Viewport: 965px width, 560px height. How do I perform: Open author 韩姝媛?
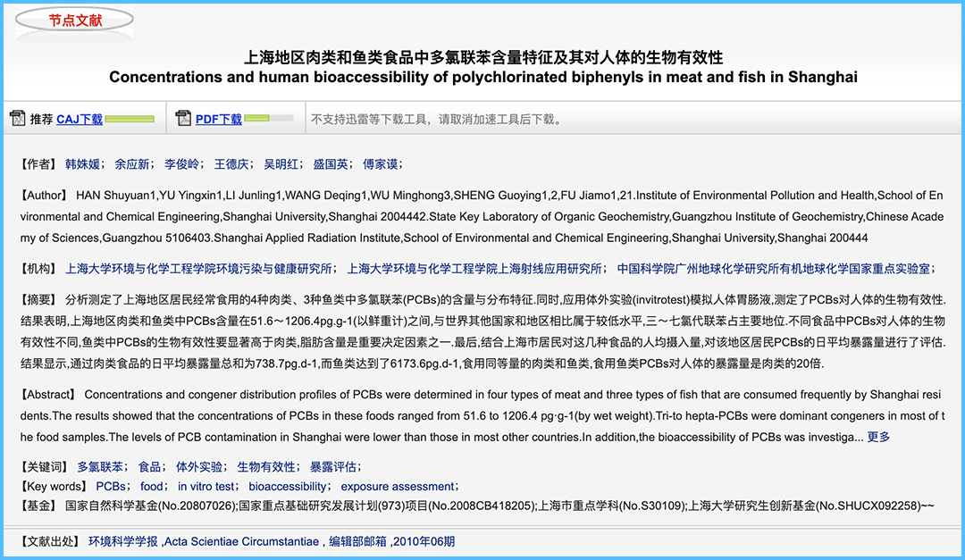click(82, 164)
